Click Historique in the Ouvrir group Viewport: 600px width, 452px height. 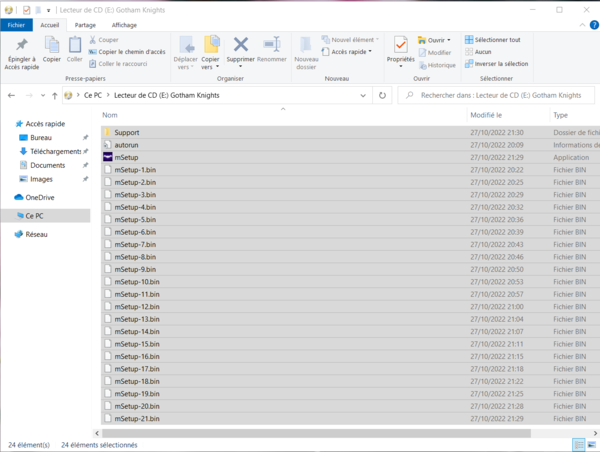(437, 65)
